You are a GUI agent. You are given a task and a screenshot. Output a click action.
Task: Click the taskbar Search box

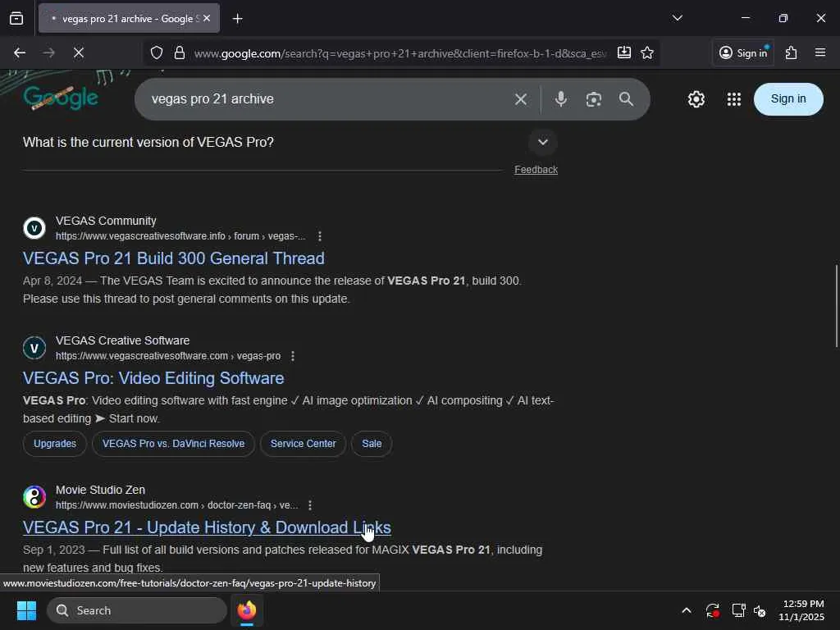pyautogui.click(x=137, y=610)
